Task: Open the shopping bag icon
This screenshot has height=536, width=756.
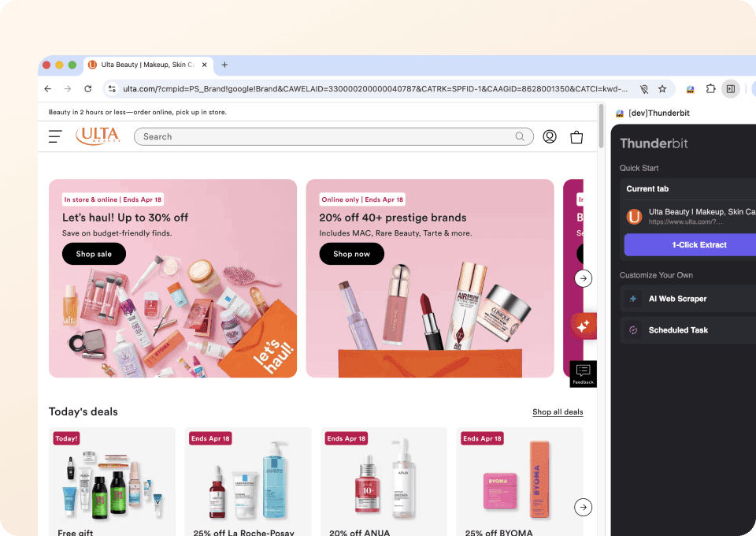Action: [576, 136]
